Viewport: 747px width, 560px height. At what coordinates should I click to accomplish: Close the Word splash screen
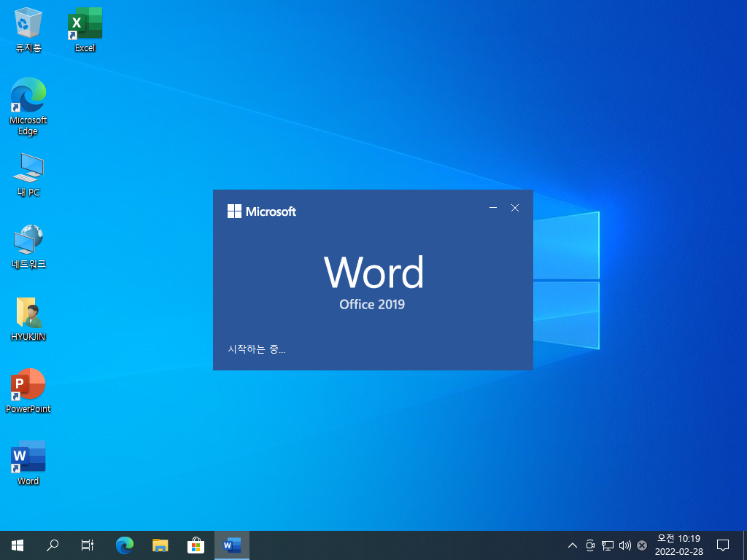tap(515, 208)
